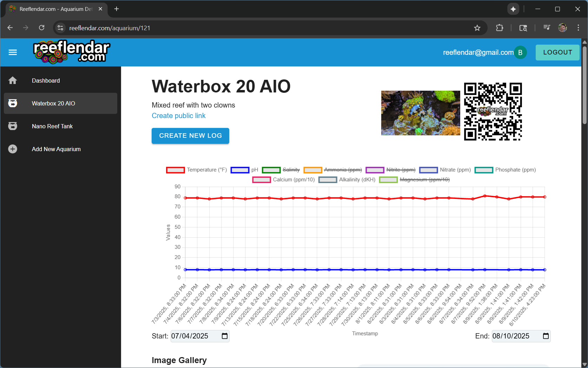588x368 pixels.
Task: Click the browser address bar URL
Action: pos(110,28)
